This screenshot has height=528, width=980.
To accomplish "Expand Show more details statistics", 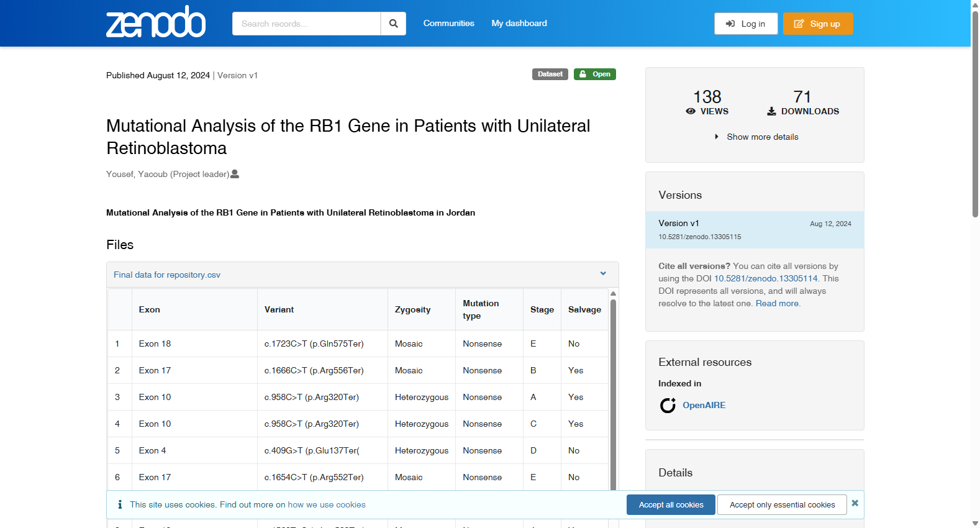I will pyautogui.click(x=756, y=137).
